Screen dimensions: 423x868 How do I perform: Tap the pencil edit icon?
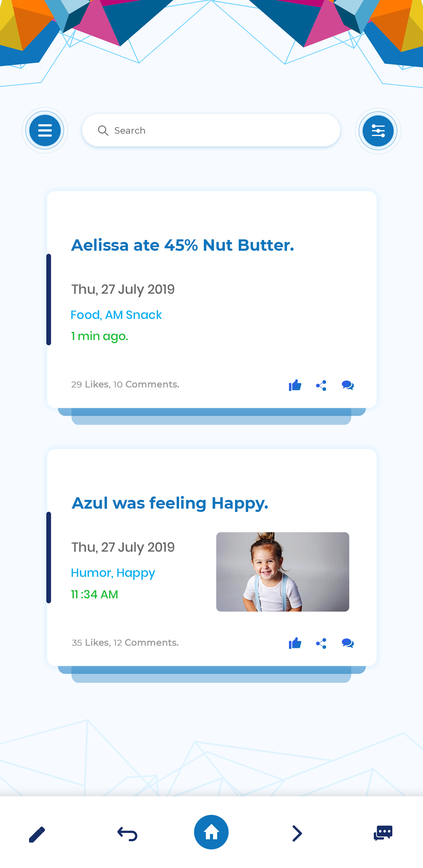pyautogui.click(x=37, y=834)
